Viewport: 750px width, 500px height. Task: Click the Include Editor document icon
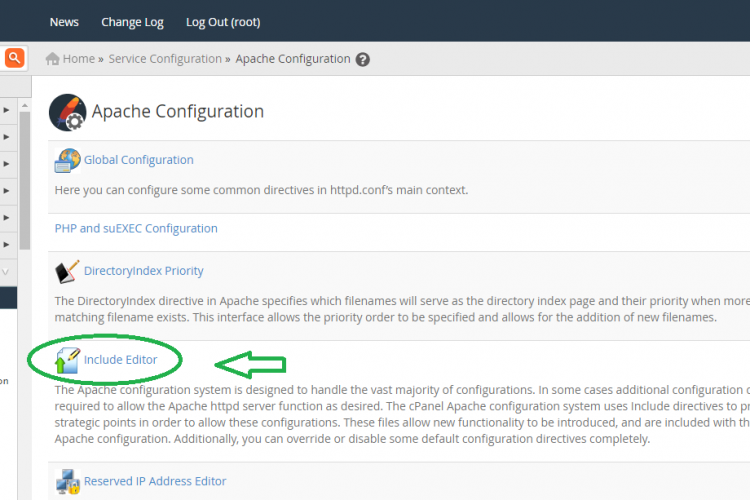67,360
